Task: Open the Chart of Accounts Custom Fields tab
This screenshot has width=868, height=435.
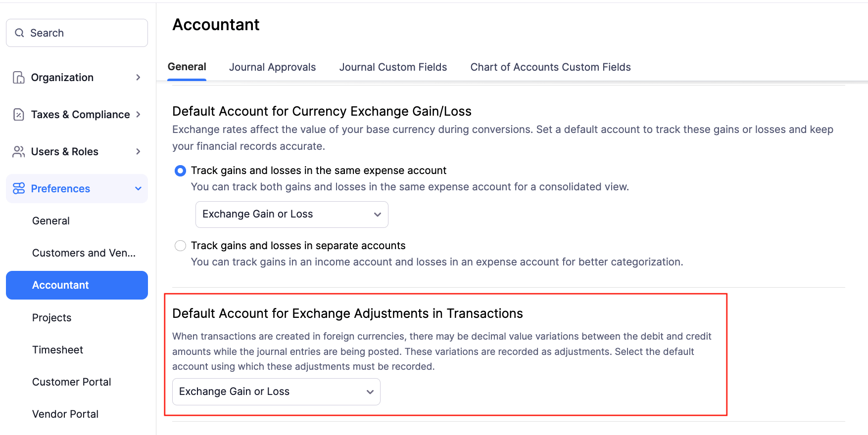Action: point(550,67)
